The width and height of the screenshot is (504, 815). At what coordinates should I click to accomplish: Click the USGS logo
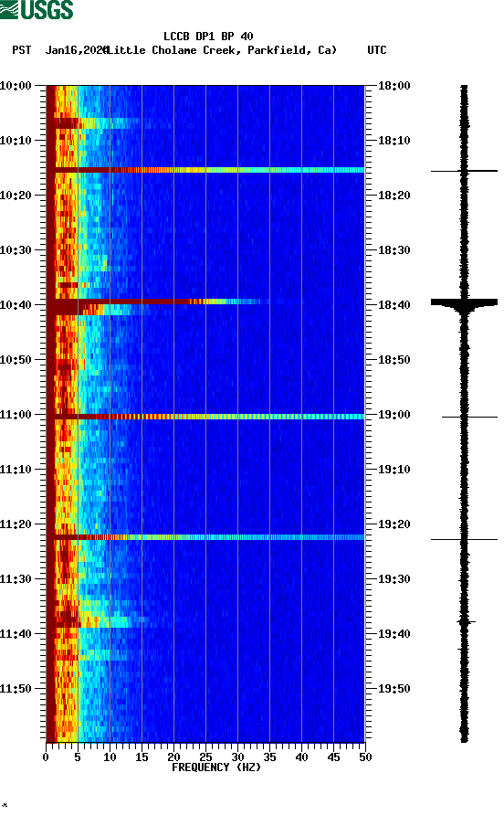(37, 10)
